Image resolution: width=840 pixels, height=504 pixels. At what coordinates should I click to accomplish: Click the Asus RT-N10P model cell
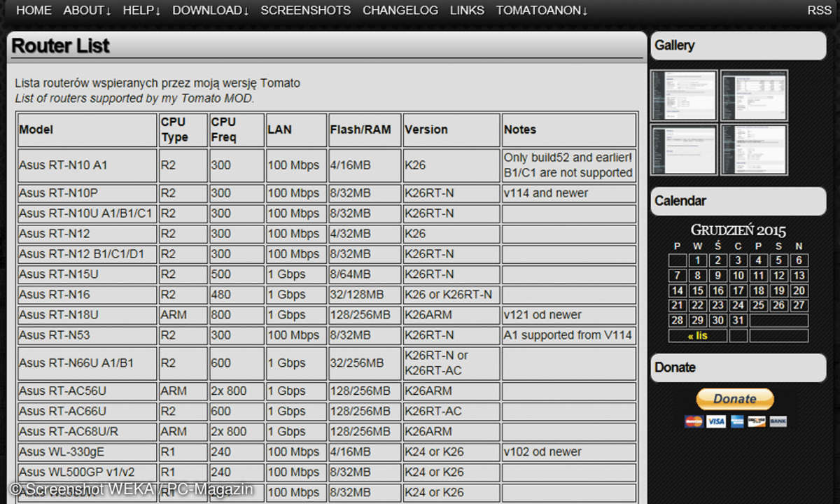click(87, 193)
